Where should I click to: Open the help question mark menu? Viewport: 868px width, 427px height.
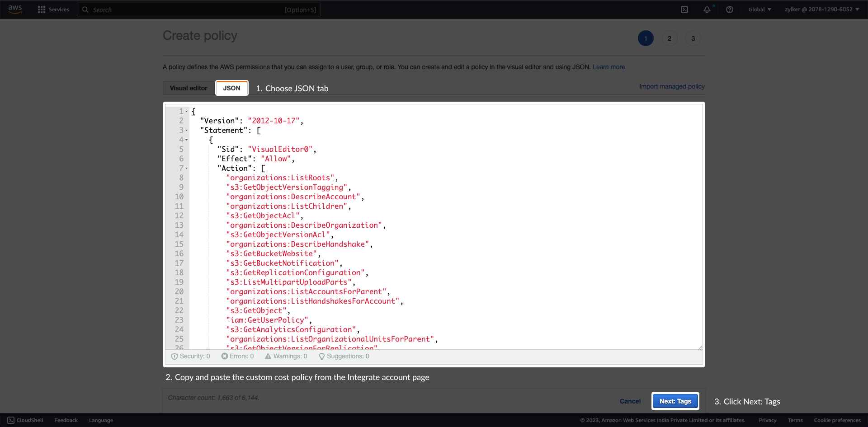pyautogui.click(x=729, y=9)
